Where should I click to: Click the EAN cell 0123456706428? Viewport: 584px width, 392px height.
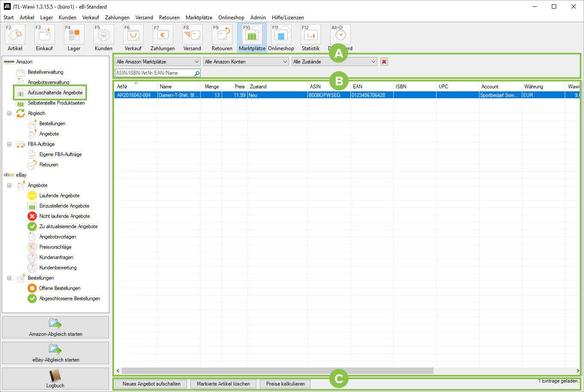pyautogui.click(x=372, y=95)
